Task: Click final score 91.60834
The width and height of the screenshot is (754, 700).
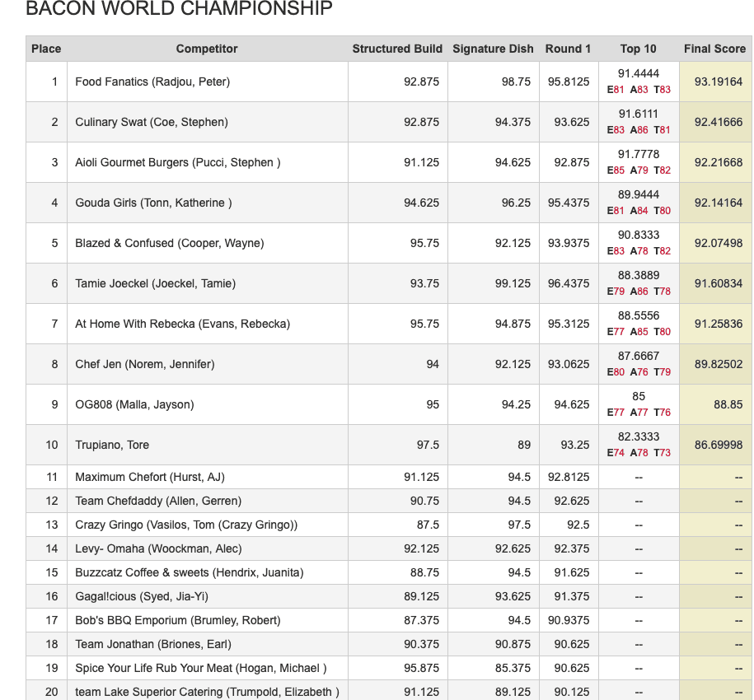Action: (719, 283)
